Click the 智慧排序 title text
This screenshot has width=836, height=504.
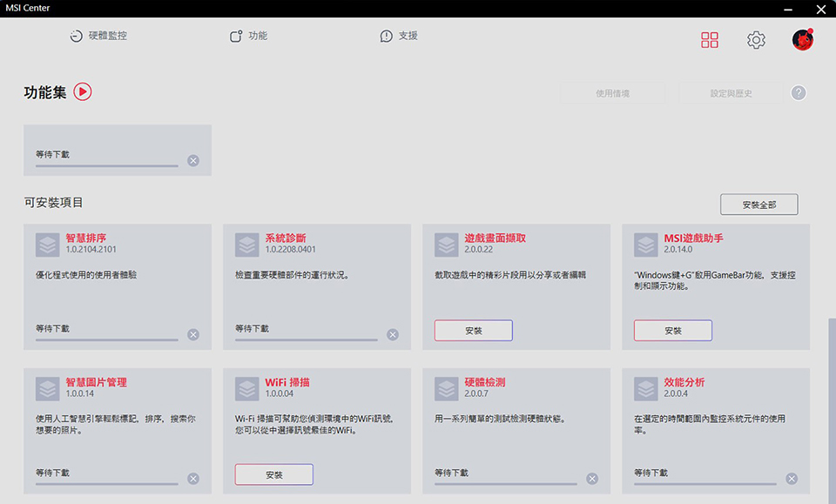click(x=86, y=239)
